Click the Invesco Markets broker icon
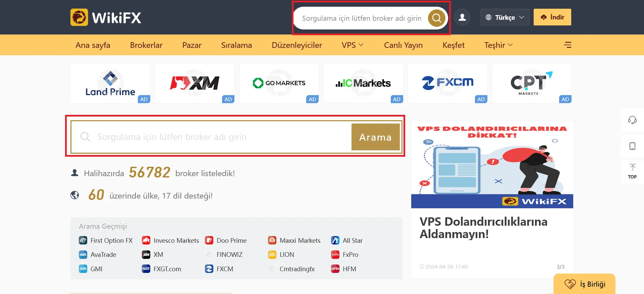644x294 pixels. (x=146, y=240)
